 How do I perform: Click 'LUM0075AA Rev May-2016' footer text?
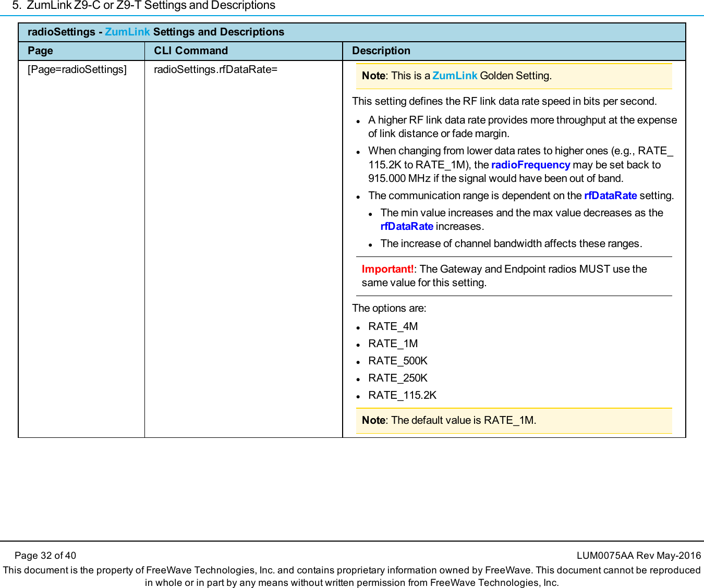[x=639, y=556]
